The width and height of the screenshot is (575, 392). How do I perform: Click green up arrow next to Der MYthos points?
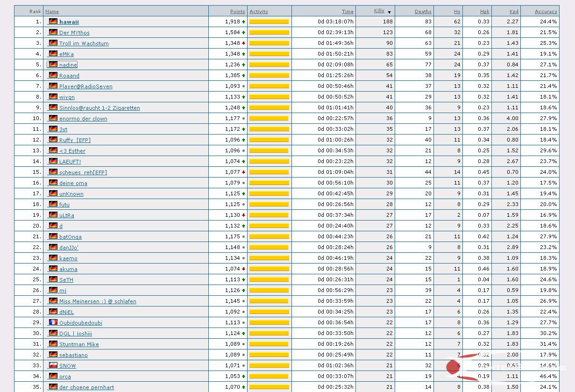pos(243,33)
